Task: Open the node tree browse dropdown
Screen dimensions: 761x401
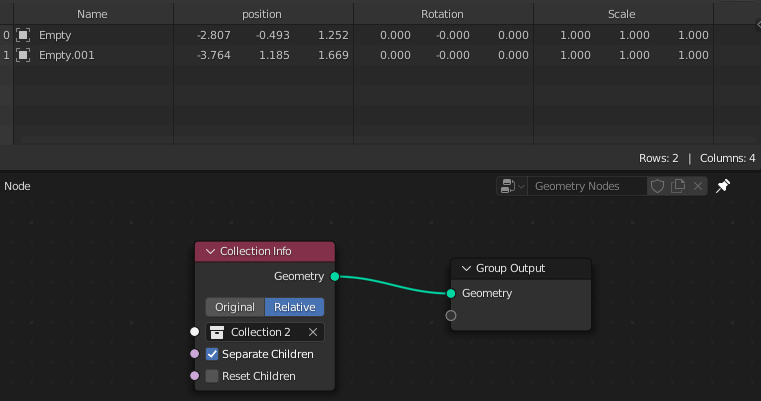Action: pyautogui.click(x=512, y=186)
